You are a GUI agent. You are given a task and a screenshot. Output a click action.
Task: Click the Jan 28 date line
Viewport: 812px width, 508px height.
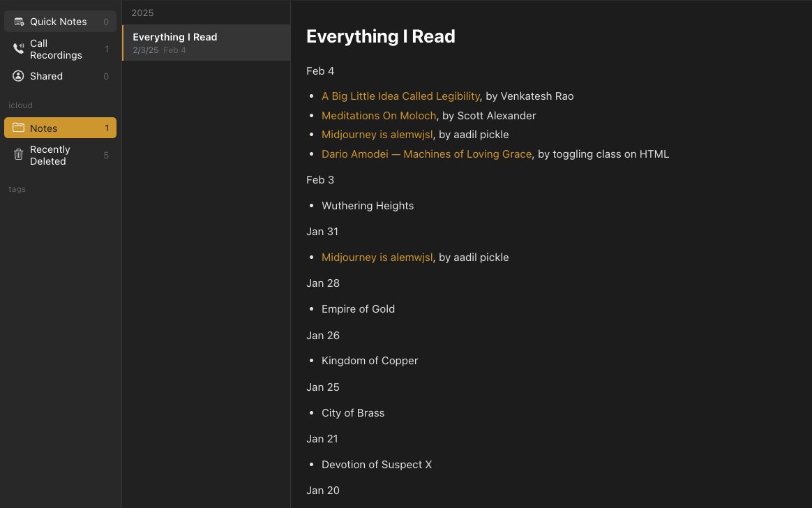[x=322, y=283]
